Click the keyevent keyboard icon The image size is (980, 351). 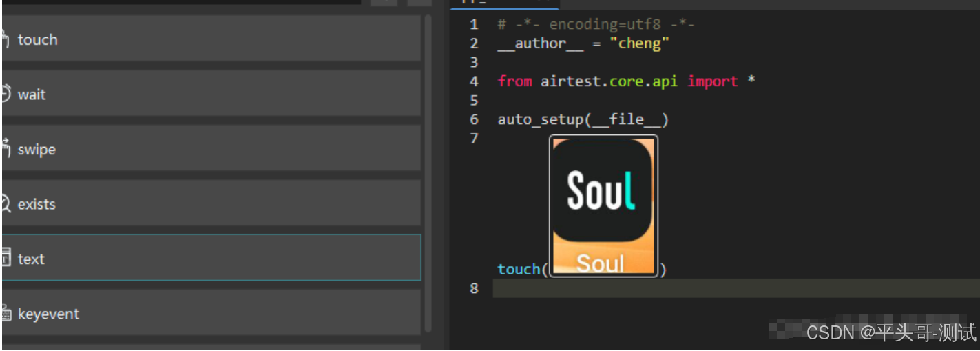(6, 313)
